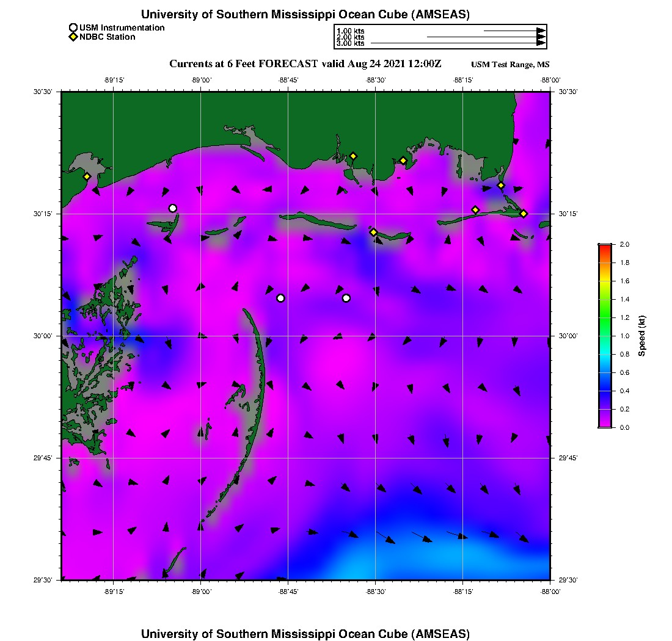The width and height of the screenshot is (672, 641).
Task: Pick the northernmost NDBC station diamond on the map
Action: pyautogui.click(x=353, y=156)
